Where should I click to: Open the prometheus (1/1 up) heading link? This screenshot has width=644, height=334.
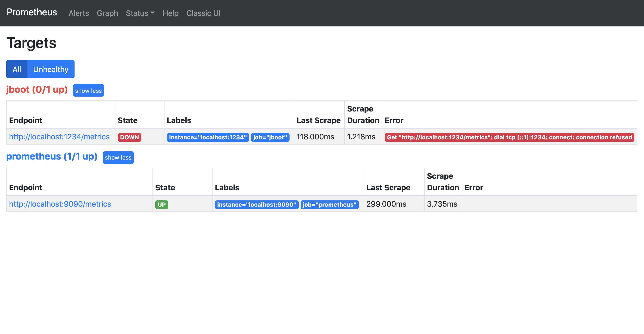[x=52, y=156]
